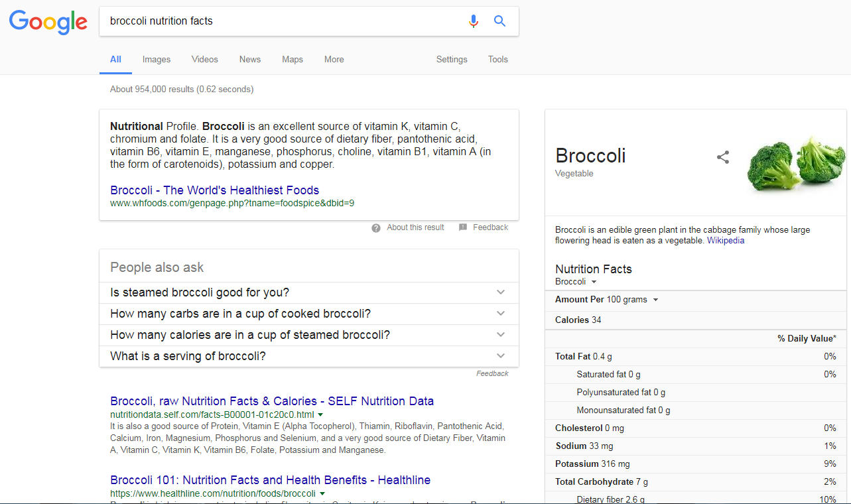Open the Wikipedia link in Broccoli panel
Viewport: 851px width, 504px height.
click(x=726, y=241)
